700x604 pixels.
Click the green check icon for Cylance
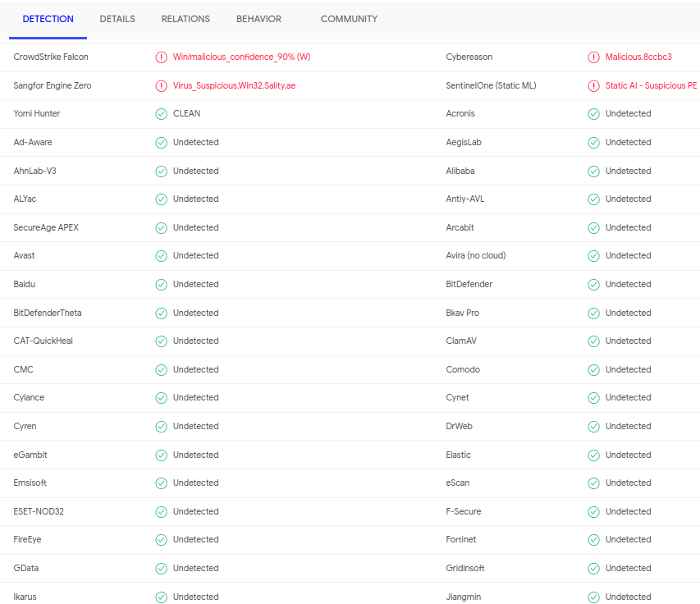(161, 398)
